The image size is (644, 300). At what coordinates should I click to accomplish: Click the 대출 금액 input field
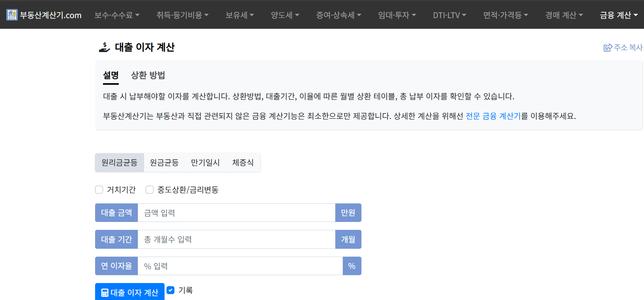coord(236,212)
